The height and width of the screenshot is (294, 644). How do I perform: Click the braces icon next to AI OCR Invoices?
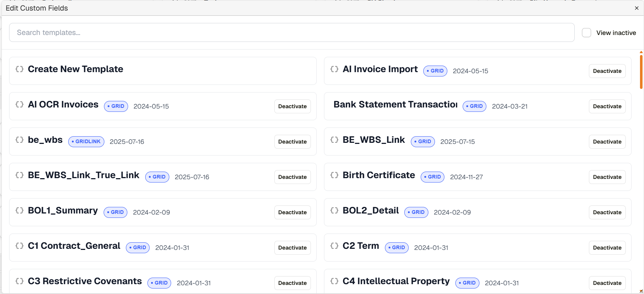[20, 105]
